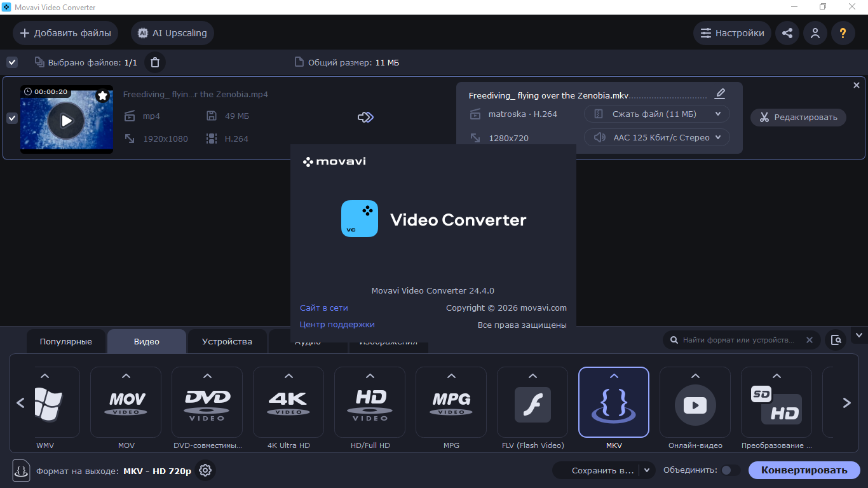Show previous formats with left arrow
Screen dimensions: 868x488
(20, 403)
